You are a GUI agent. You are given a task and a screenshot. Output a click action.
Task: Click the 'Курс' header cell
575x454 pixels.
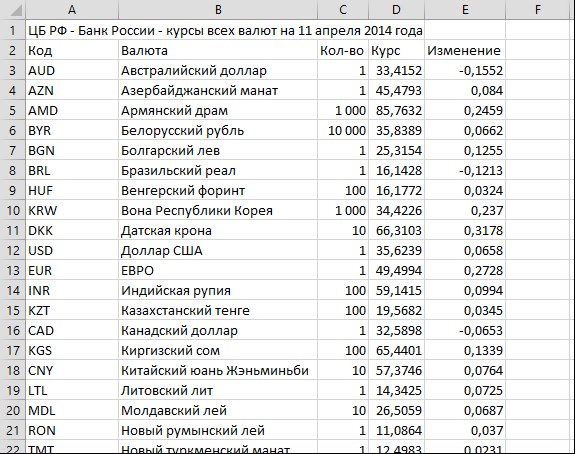[x=396, y=50]
